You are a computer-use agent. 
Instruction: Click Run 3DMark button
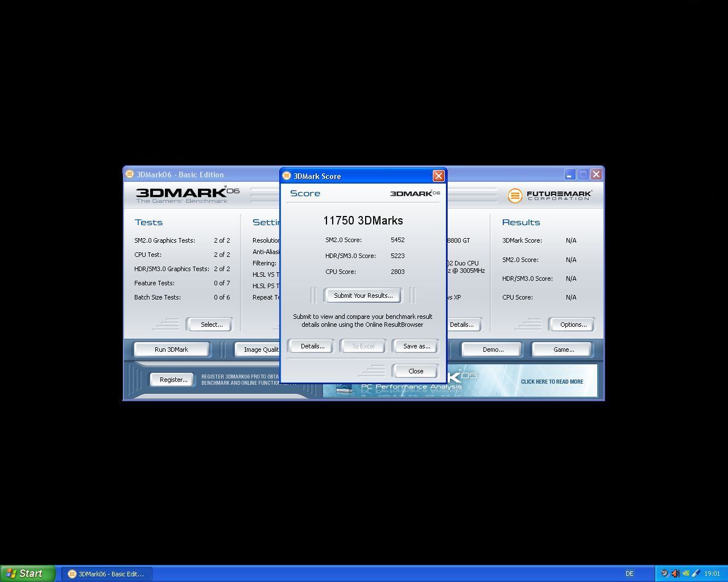pos(171,350)
